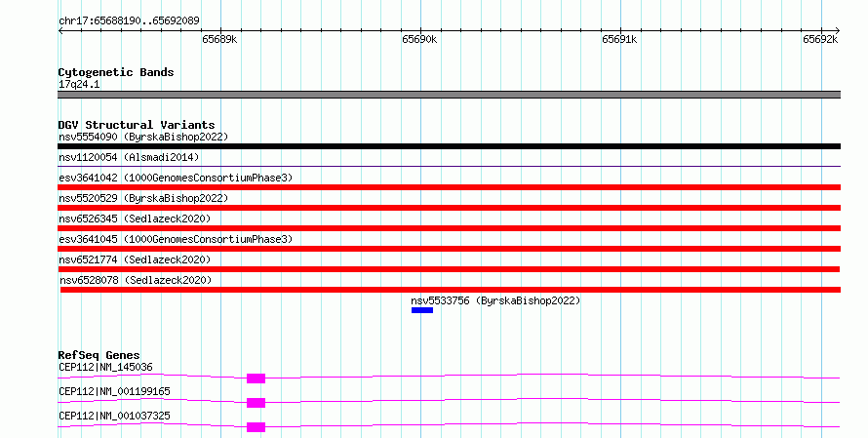Open variant label nsv5533756 (ByrskaBishop2022)
868x438 pixels.
495,300
